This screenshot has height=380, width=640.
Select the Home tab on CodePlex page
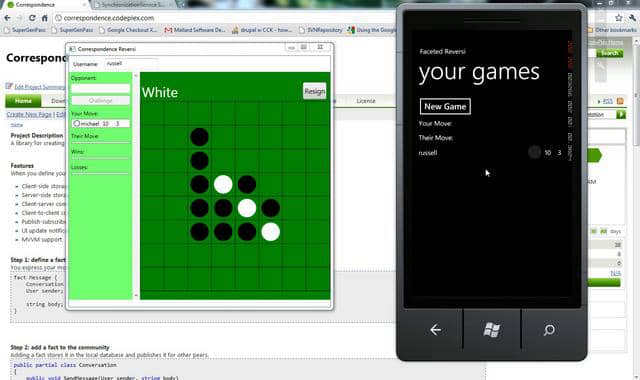[x=23, y=101]
